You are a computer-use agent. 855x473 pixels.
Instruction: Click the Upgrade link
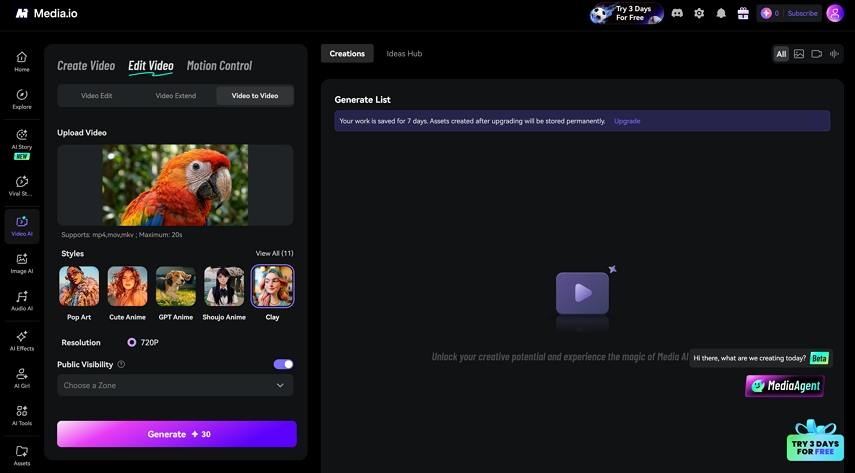[627, 121]
